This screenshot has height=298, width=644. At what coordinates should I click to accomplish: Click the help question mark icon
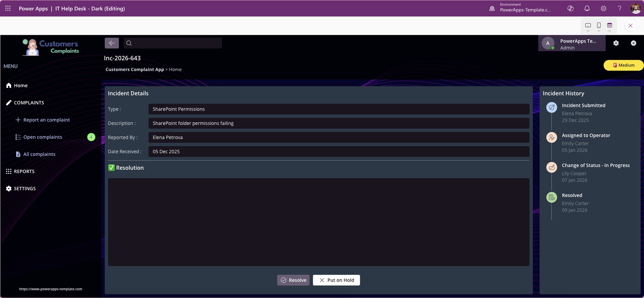pyautogui.click(x=619, y=8)
